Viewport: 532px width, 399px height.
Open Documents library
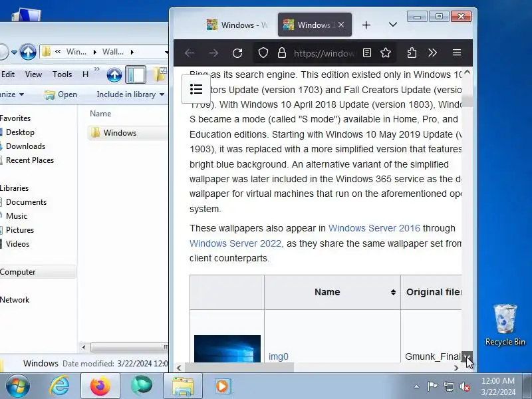tap(26, 202)
